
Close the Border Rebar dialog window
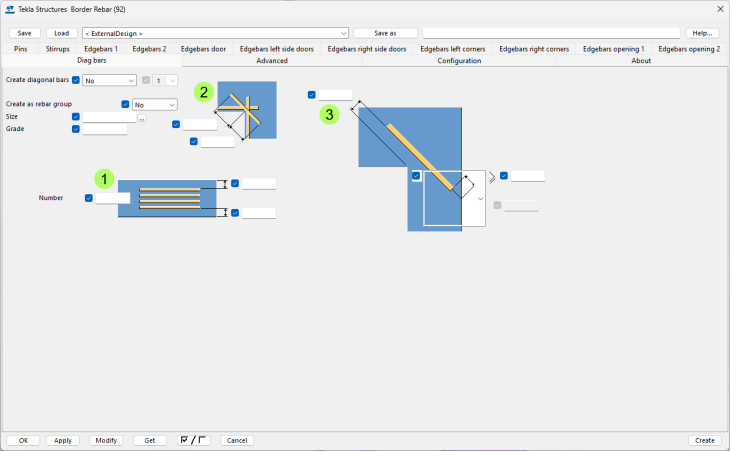720,9
